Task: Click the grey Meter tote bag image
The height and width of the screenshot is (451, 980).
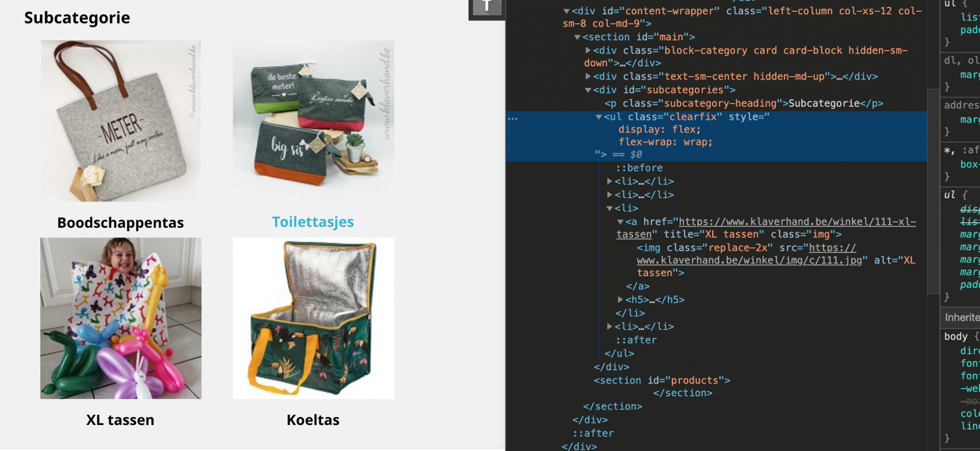Action: [121, 121]
